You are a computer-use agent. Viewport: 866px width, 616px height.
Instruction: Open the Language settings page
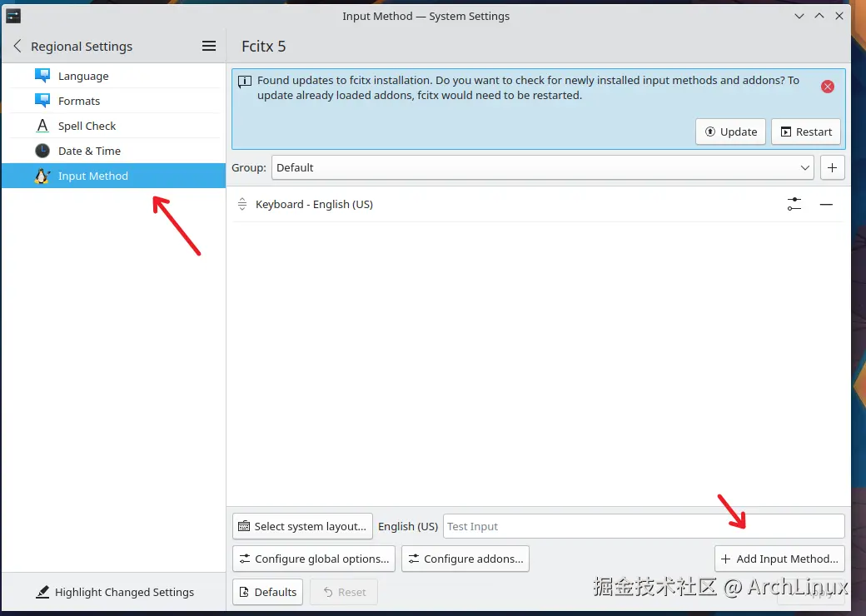114,77
